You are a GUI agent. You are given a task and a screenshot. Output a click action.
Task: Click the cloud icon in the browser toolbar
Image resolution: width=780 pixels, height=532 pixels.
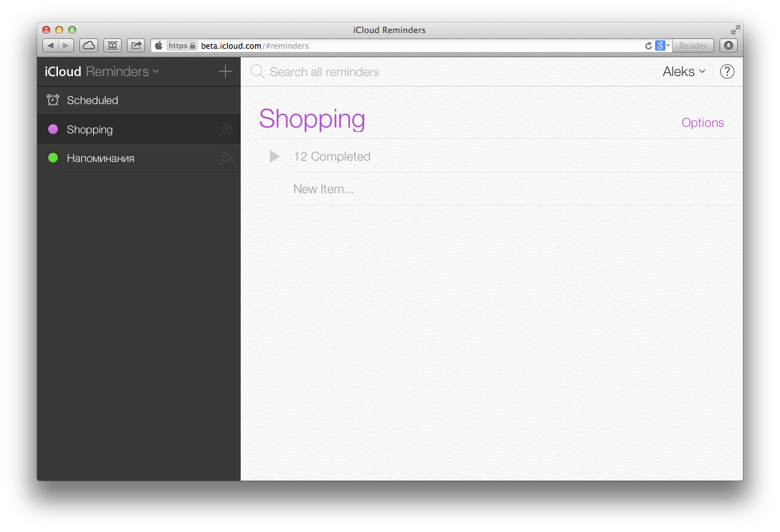coord(88,46)
